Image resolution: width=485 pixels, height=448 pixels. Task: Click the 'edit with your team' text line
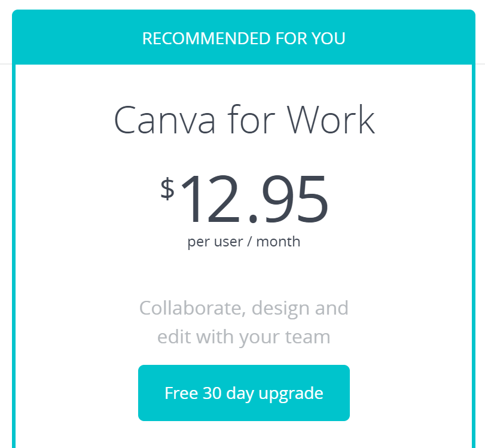[x=244, y=337]
